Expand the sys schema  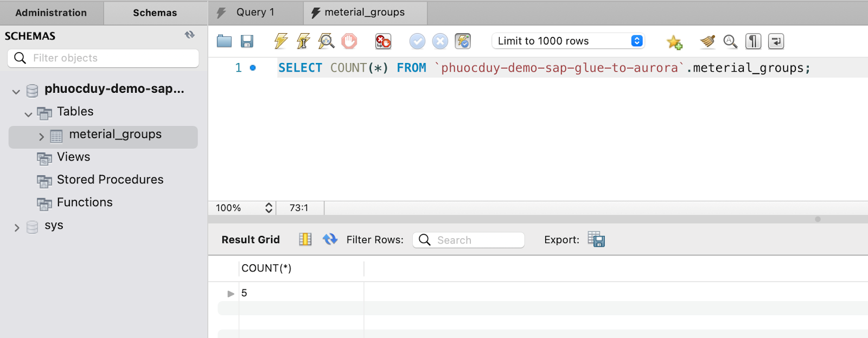coord(17,228)
